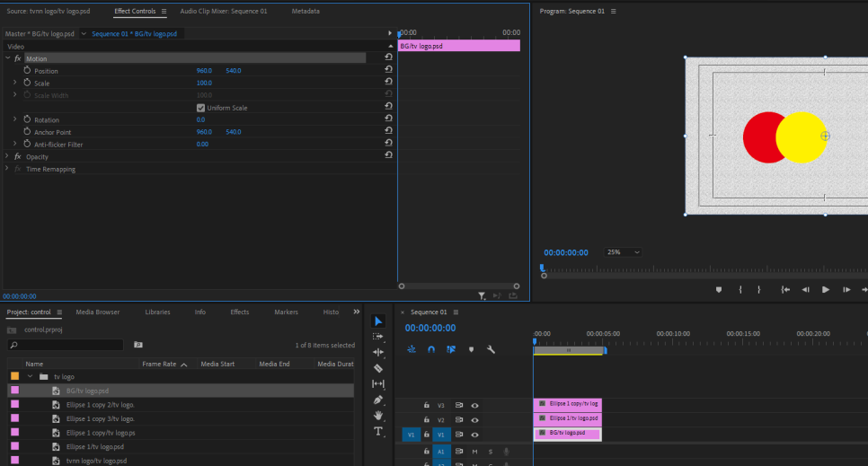Image resolution: width=868 pixels, height=466 pixels.
Task: Open the Source monitor tab
Action: coord(49,11)
